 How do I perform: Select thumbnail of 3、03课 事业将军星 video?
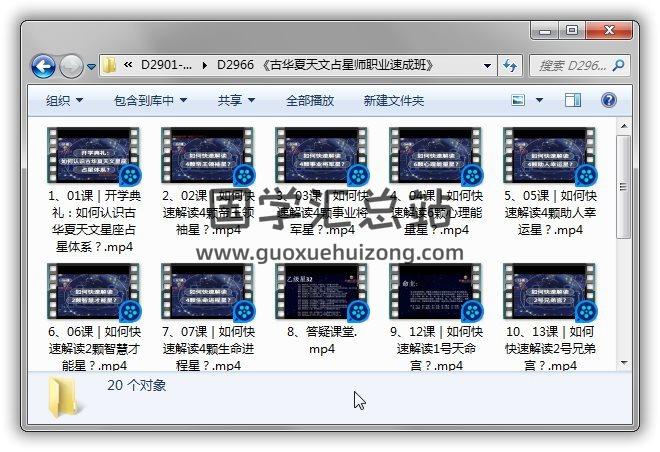click(x=322, y=156)
